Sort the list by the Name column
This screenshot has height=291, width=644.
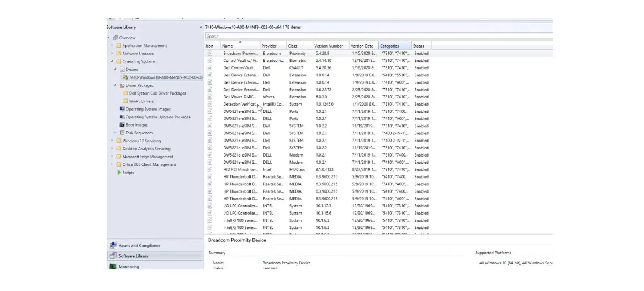pyautogui.click(x=240, y=46)
